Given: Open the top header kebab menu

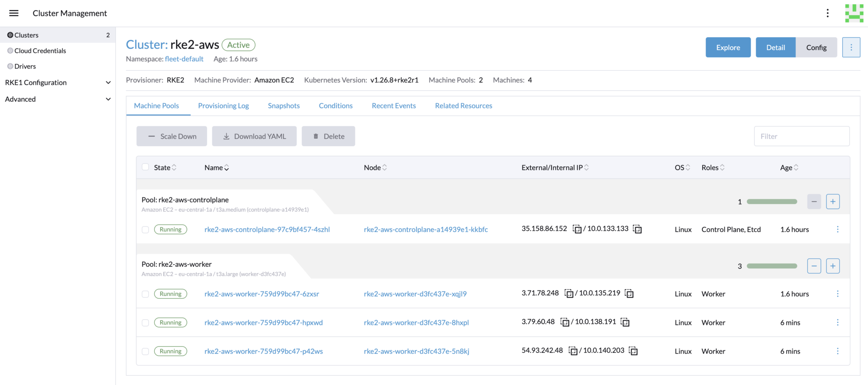Looking at the screenshot, I should pyautogui.click(x=827, y=13).
